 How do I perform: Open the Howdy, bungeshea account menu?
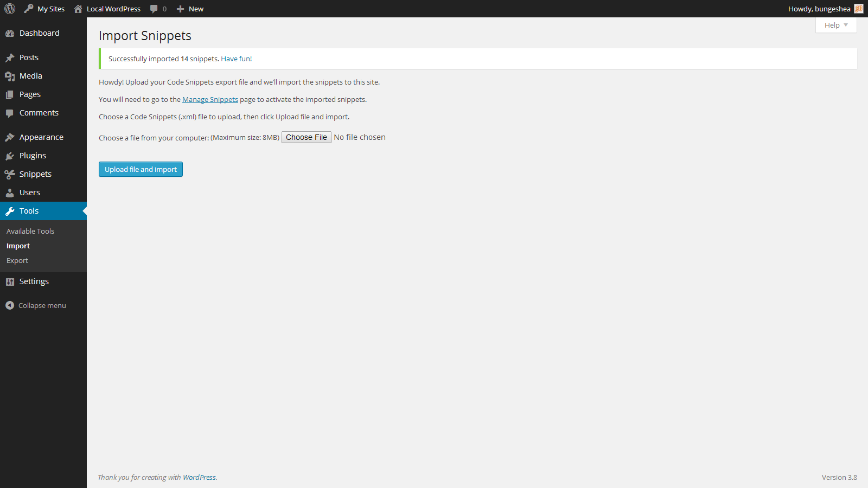click(x=825, y=9)
